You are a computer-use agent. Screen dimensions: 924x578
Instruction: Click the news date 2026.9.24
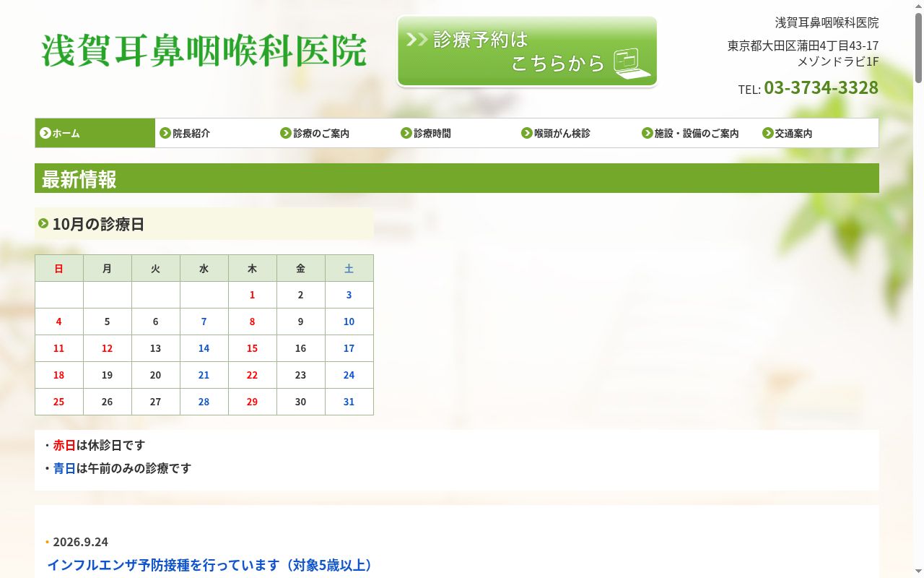coord(80,542)
